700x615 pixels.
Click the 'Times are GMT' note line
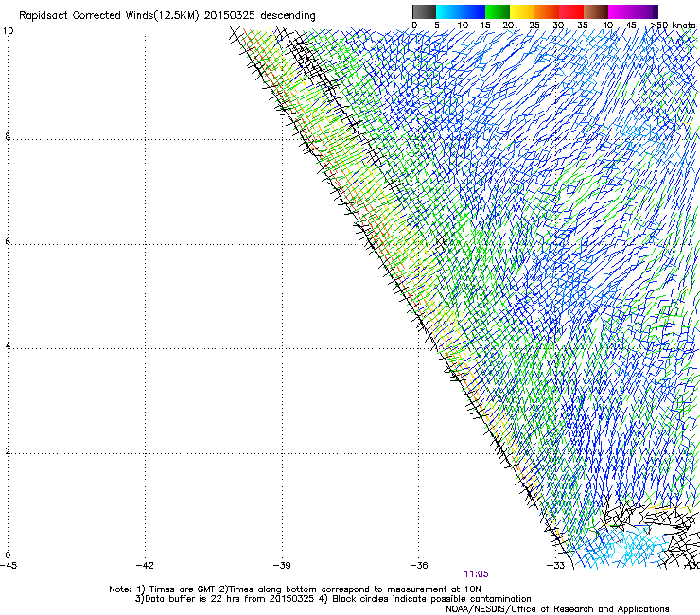pyautogui.click(x=295, y=589)
